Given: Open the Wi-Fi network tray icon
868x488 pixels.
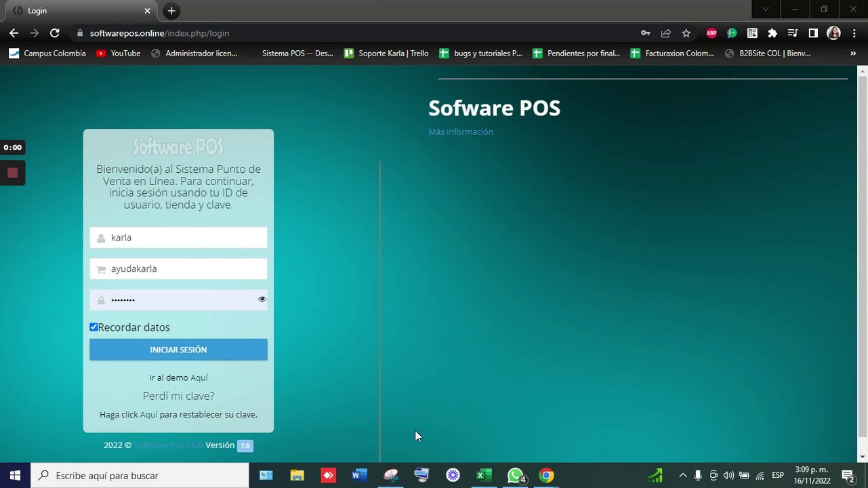Looking at the screenshot, I should 760,476.
